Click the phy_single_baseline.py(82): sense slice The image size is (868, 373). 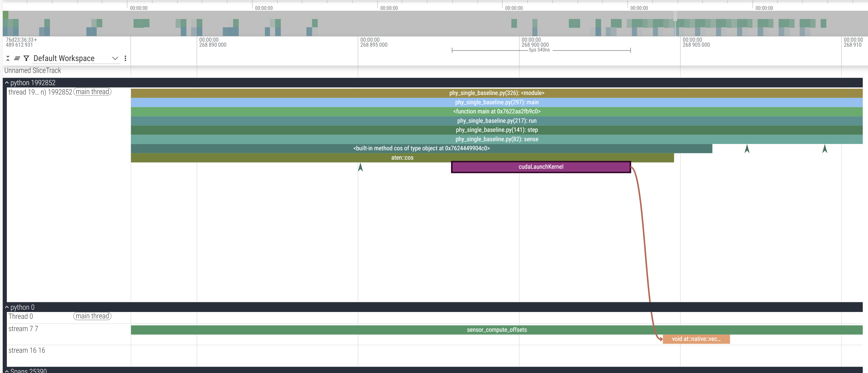[x=496, y=139]
